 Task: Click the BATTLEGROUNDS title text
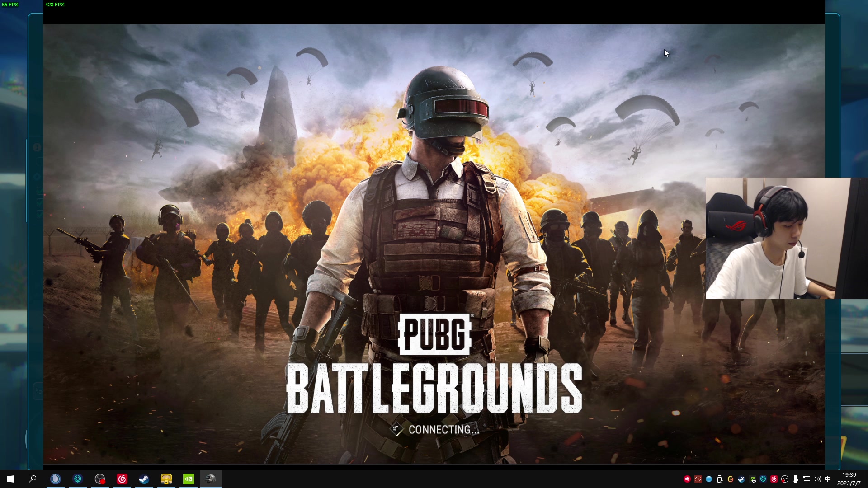click(x=434, y=389)
